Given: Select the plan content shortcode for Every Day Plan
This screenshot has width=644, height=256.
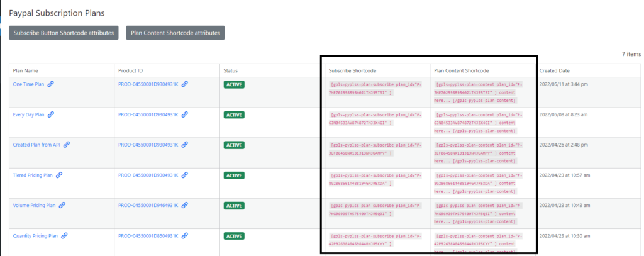Looking at the screenshot, I should tap(479, 123).
